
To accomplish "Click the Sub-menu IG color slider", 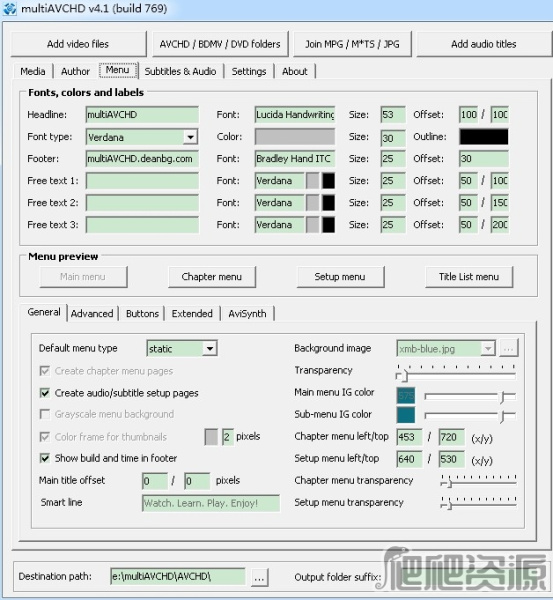I will (x=470, y=416).
